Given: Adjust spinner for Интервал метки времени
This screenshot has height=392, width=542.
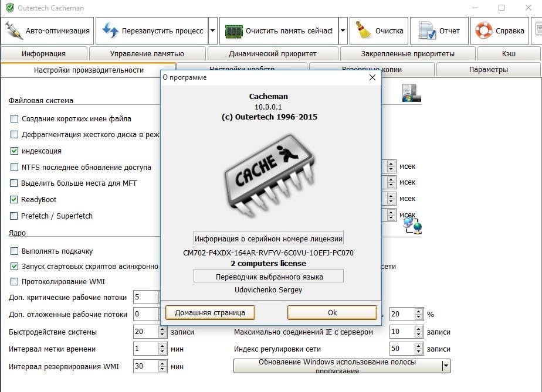Looking at the screenshot, I should click(162, 349).
